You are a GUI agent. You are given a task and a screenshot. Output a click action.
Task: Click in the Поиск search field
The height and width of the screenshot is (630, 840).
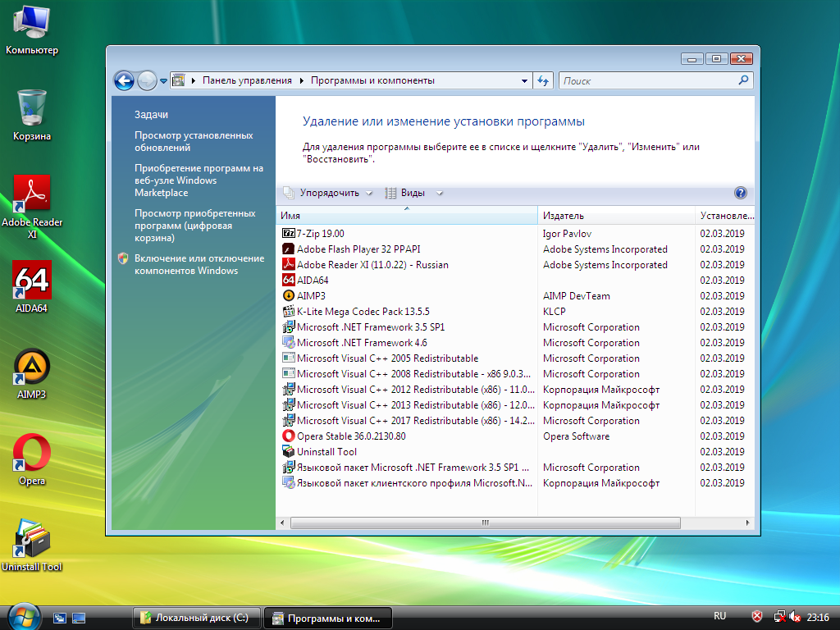pyautogui.click(x=648, y=80)
